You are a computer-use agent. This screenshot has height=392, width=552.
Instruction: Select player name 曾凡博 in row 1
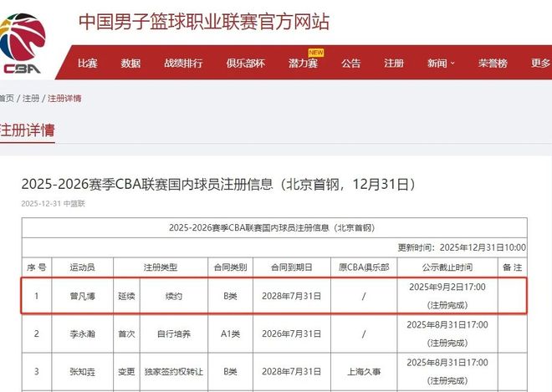pyautogui.click(x=82, y=296)
